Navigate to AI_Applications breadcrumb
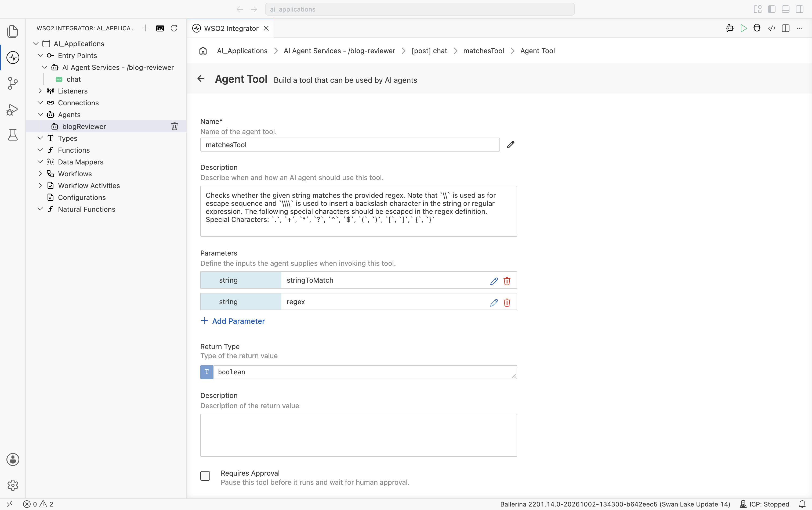This screenshot has width=812, height=510. [x=242, y=51]
